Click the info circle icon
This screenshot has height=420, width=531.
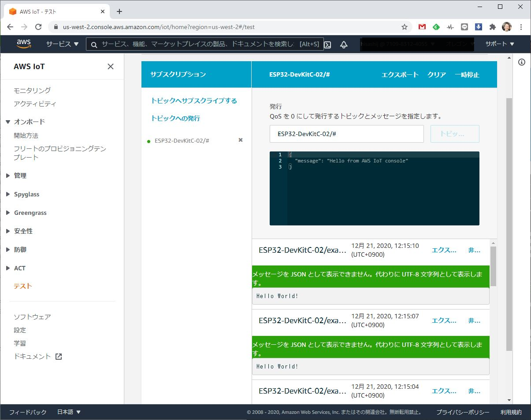(522, 62)
